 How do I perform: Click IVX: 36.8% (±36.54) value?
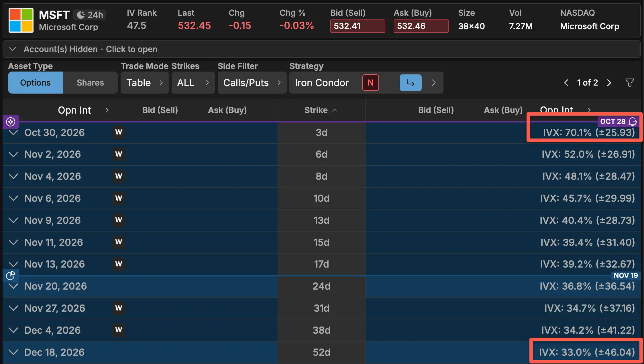(587, 286)
